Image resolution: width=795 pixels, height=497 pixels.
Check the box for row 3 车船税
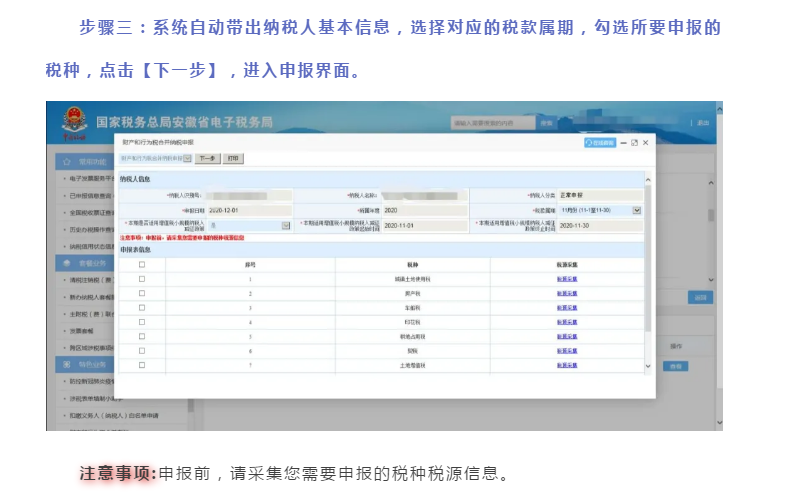(142, 308)
